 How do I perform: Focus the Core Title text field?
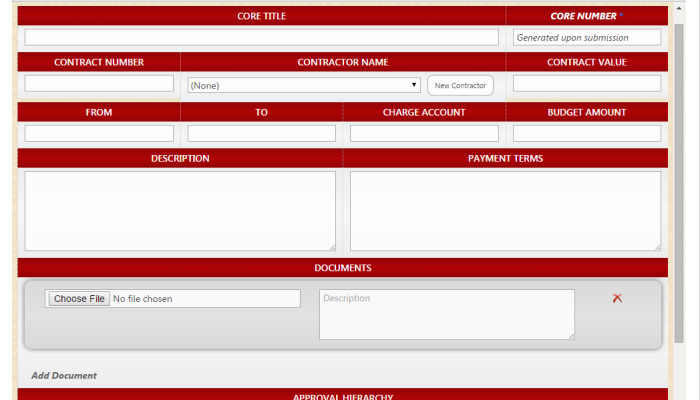261,37
